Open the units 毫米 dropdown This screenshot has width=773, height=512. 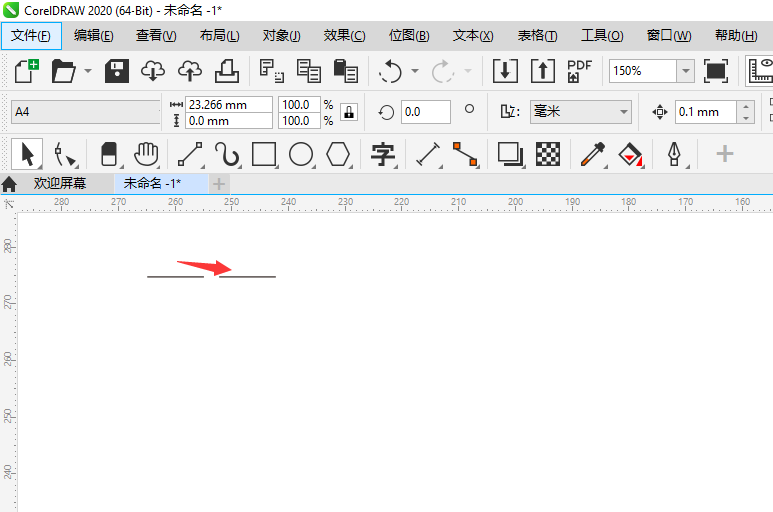pos(581,112)
